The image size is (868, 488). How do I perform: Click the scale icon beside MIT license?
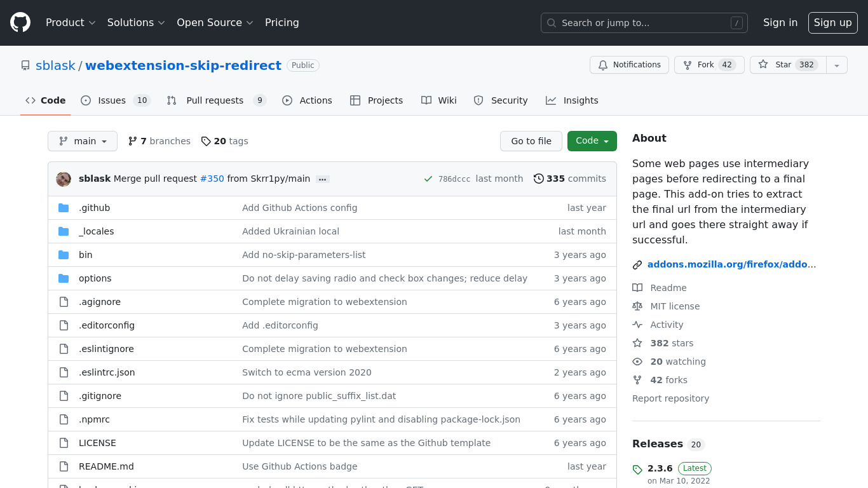(637, 306)
